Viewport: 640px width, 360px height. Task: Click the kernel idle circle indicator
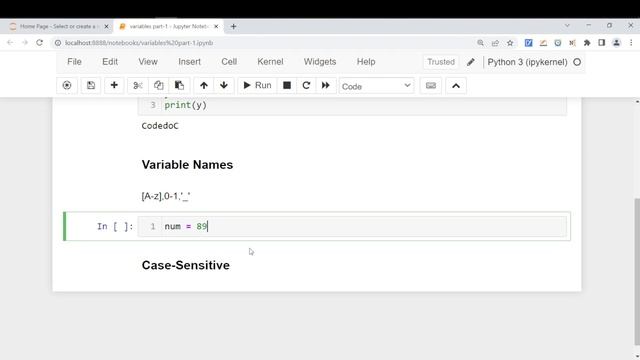(577, 62)
